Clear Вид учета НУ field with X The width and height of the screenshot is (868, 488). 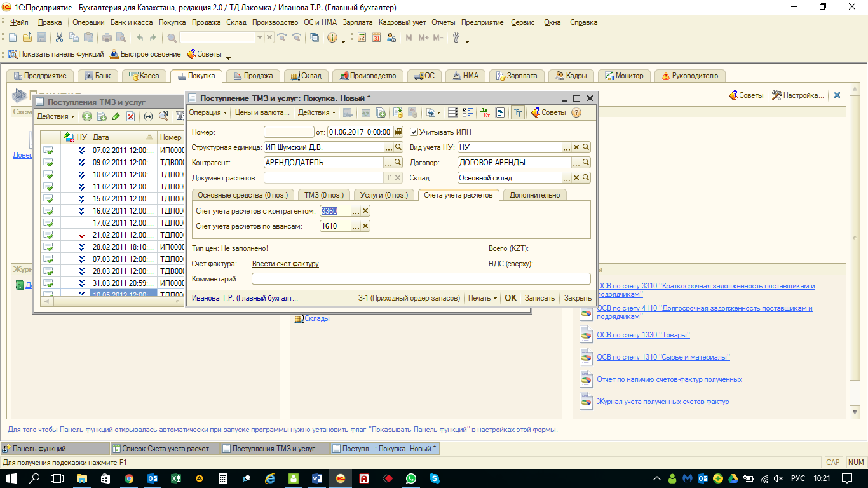pyautogui.click(x=576, y=147)
